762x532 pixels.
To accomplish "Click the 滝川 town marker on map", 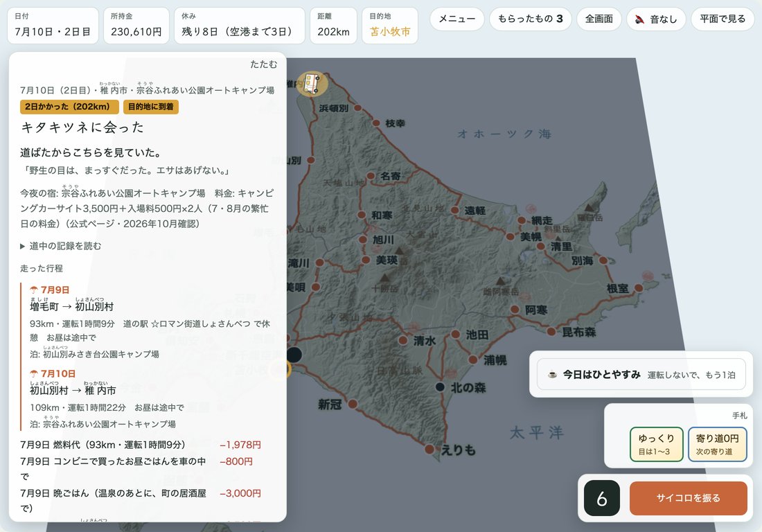I will pyautogui.click(x=320, y=263).
